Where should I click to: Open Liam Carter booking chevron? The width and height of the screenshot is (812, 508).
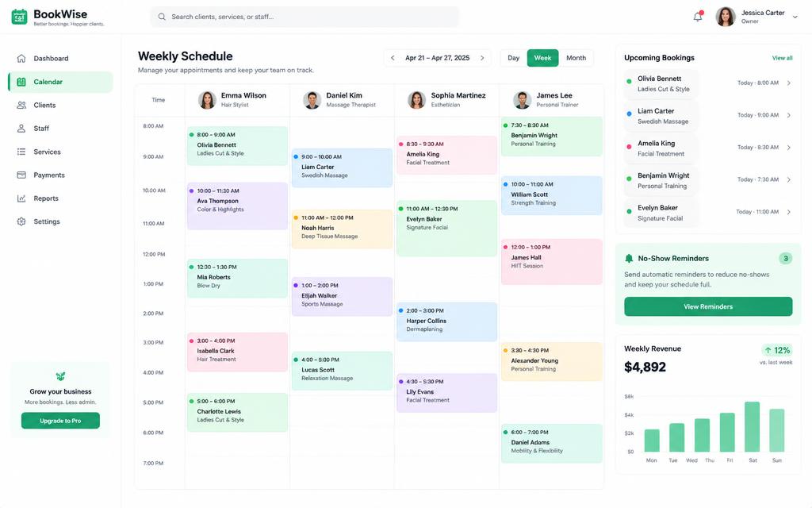[789, 115]
